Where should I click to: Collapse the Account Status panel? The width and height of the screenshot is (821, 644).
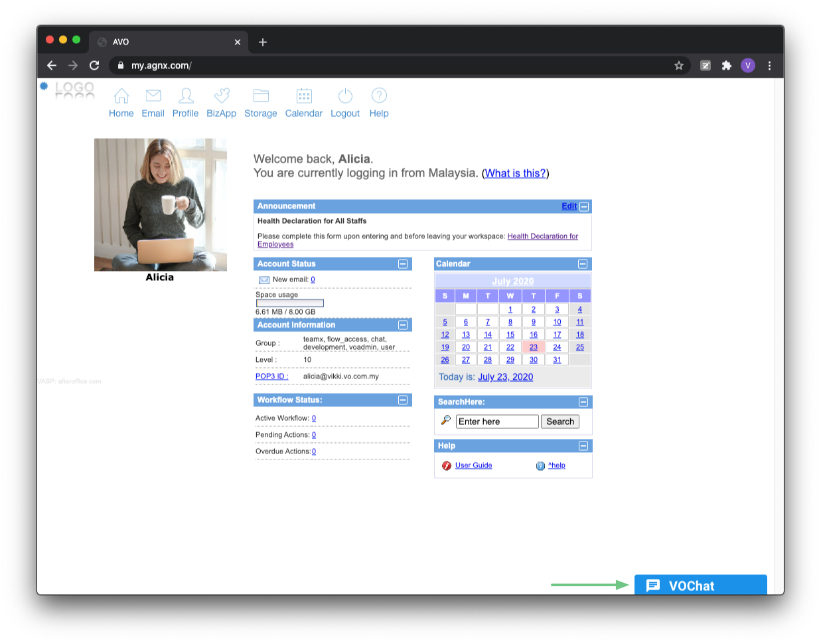coord(403,264)
